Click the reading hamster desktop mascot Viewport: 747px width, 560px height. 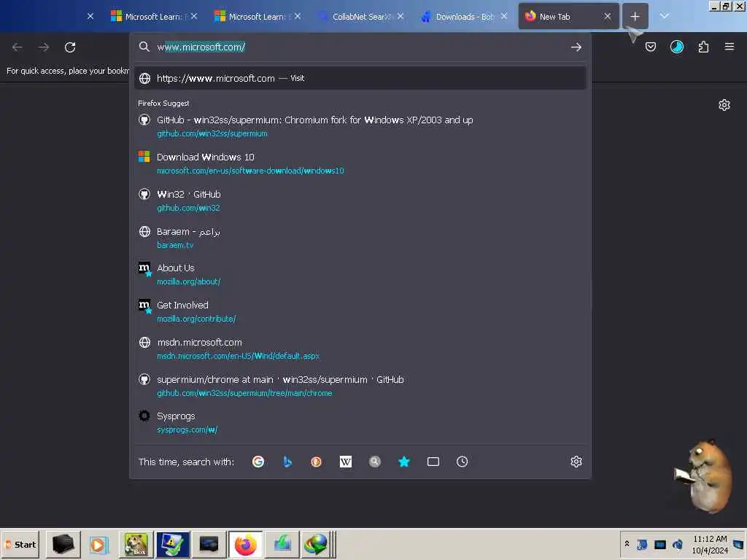705,475
